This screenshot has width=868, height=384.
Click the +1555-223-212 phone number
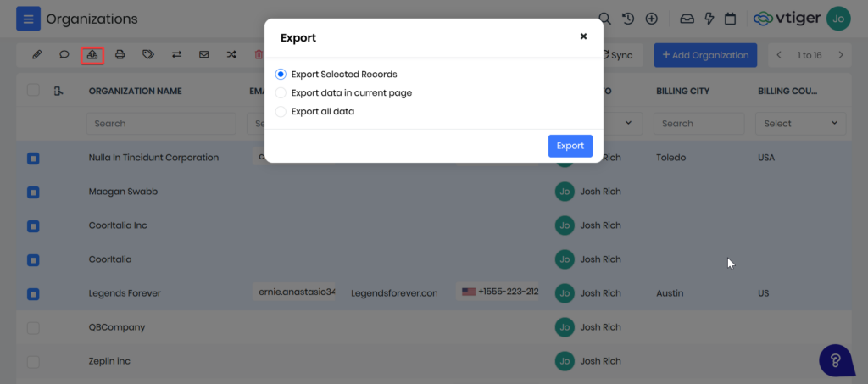click(x=509, y=291)
